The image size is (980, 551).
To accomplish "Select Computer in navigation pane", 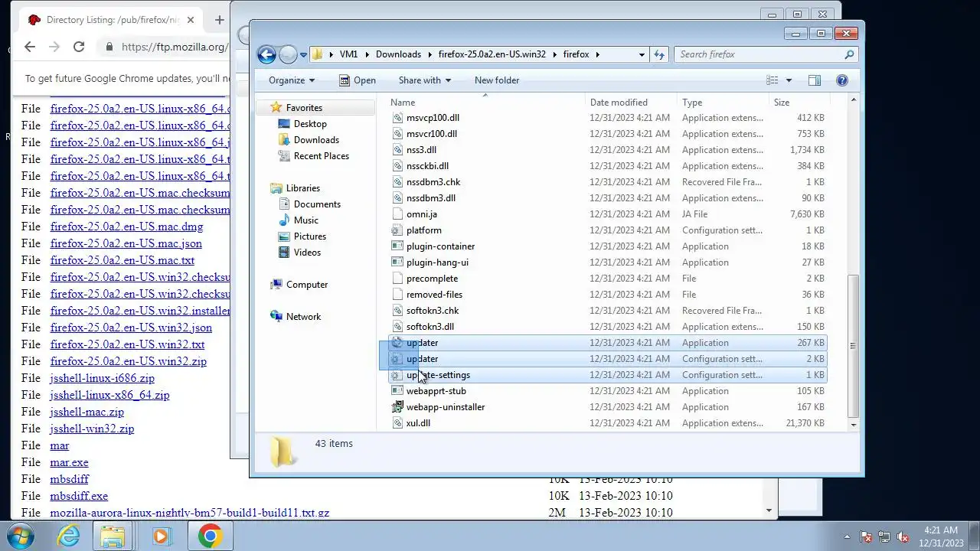I will [x=307, y=285].
